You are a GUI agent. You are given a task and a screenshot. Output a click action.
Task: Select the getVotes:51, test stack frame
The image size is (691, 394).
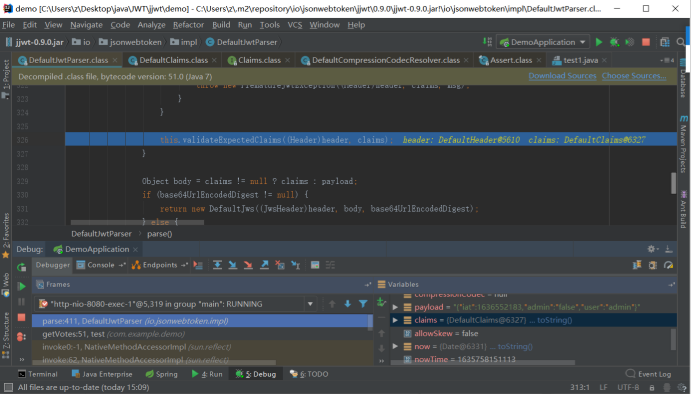(202, 334)
